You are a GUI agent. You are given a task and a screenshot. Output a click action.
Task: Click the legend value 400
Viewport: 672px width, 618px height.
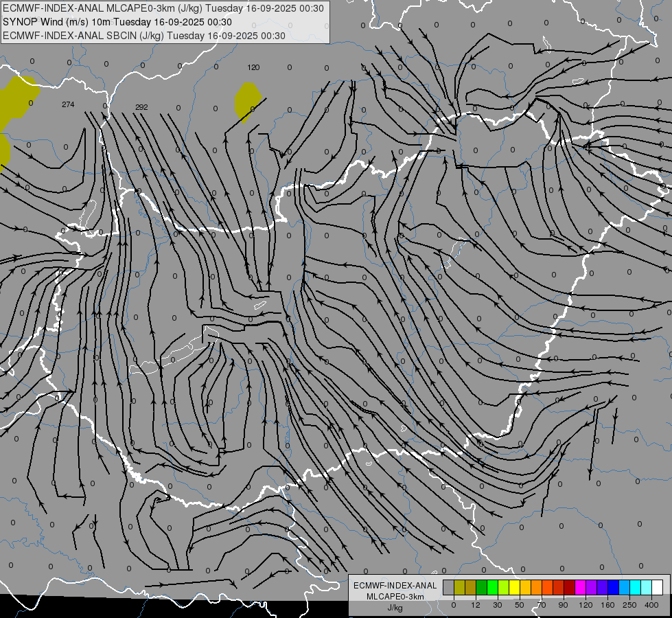[651, 605]
